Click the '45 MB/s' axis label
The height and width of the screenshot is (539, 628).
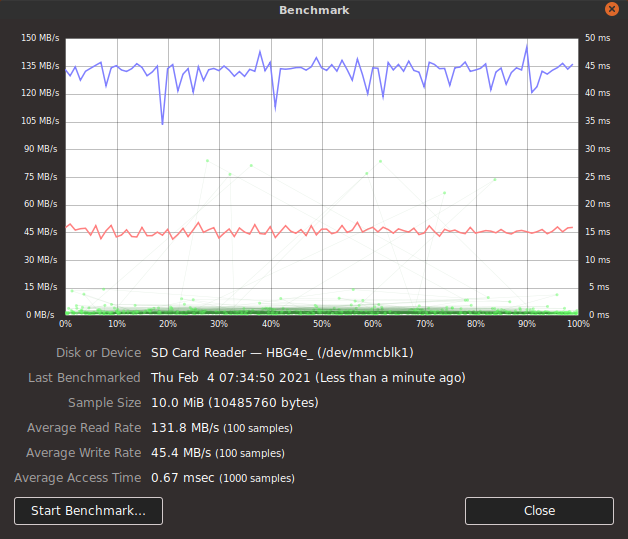(40, 232)
